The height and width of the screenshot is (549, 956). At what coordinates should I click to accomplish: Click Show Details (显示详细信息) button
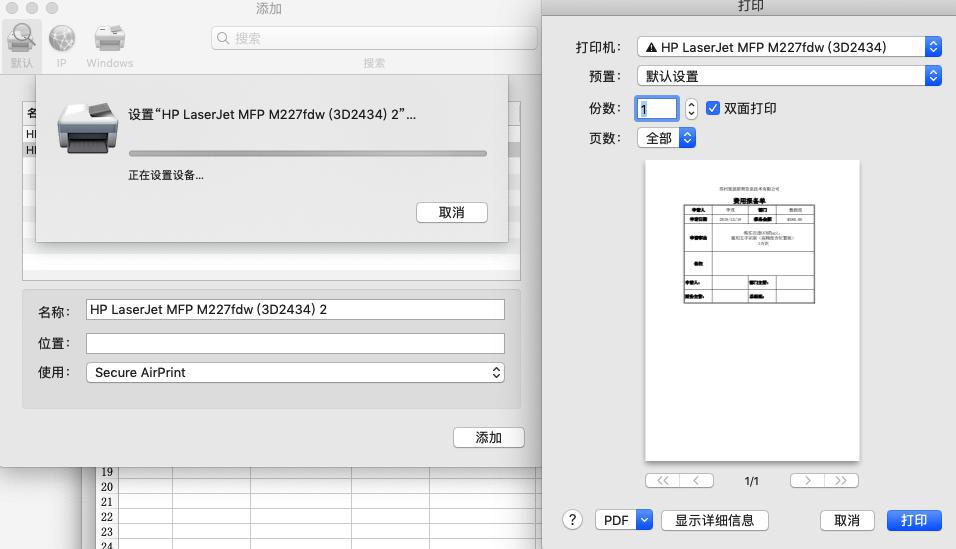[x=715, y=520]
